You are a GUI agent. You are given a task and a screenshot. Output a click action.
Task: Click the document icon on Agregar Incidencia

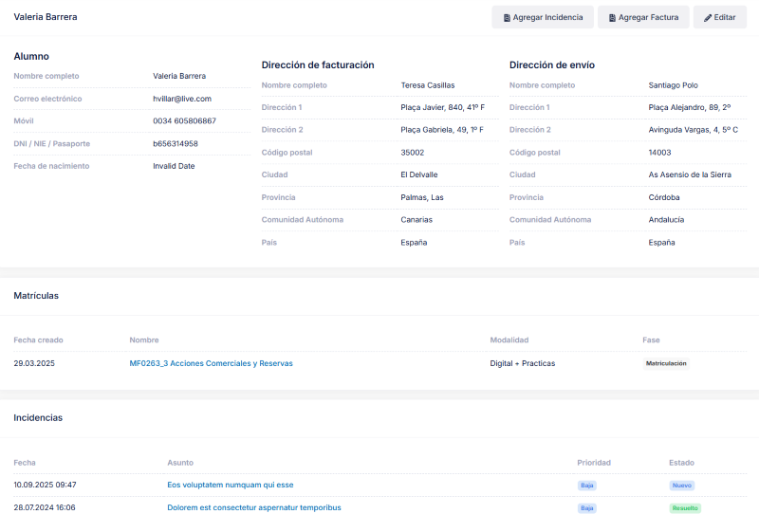507,18
